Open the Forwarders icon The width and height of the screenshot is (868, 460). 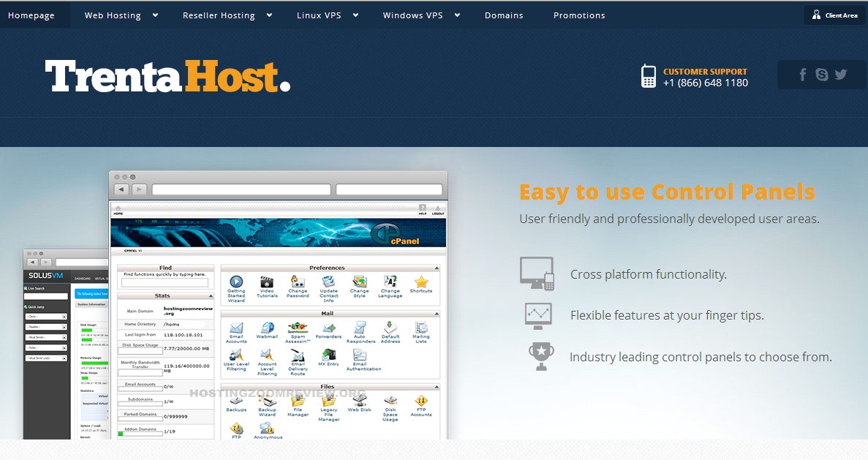(329, 328)
